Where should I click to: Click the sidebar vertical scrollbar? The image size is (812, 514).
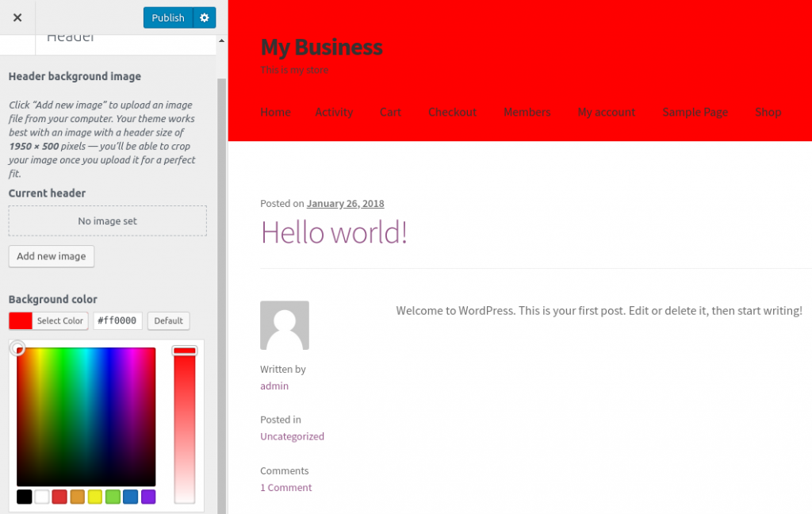click(x=222, y=295)
